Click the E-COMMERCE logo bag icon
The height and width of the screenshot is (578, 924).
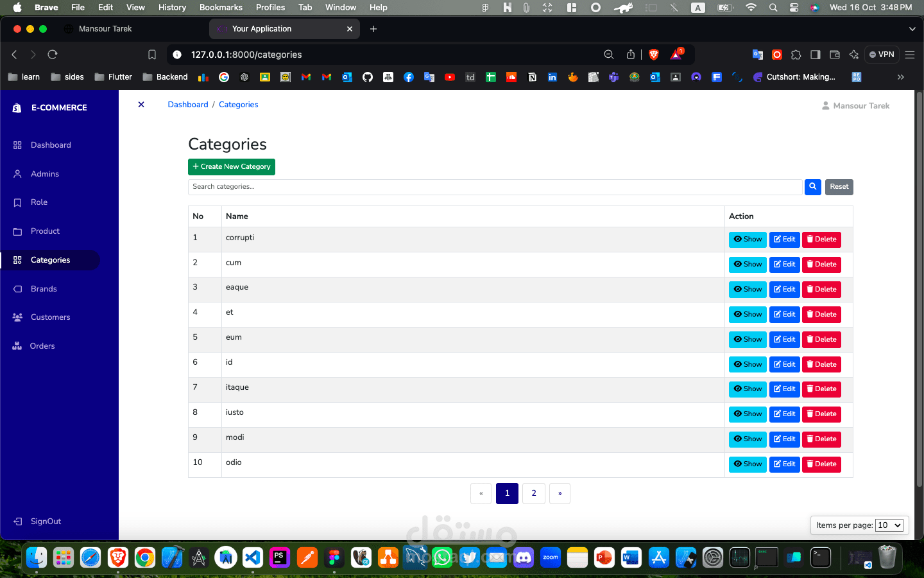click(17, 108)
